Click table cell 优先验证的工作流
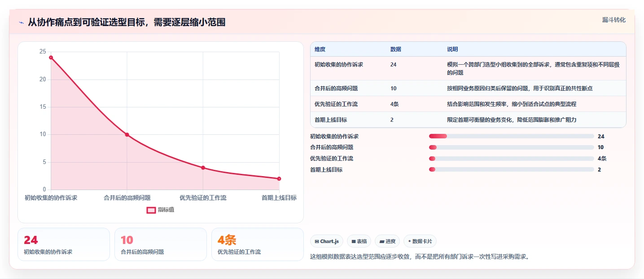Viewport: 644px width, 279px height. click(336, 104)
